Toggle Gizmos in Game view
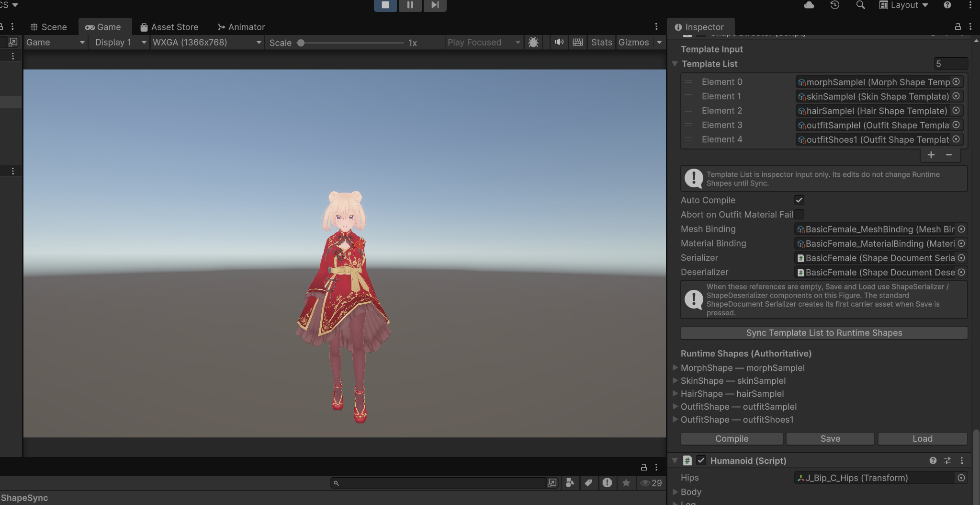The image size is (980, 505). point(633,42)
